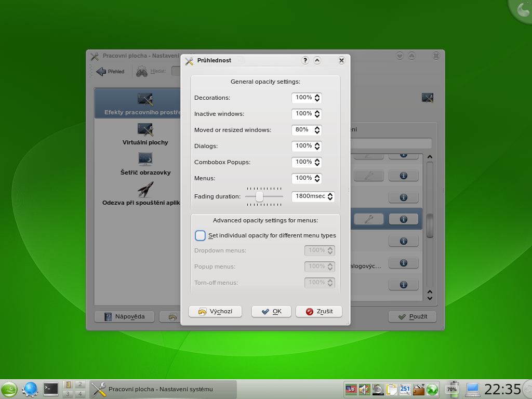532x399 pixels.
Task: Click the battery monitor showing 70%
Action: [x=451, y=389]
